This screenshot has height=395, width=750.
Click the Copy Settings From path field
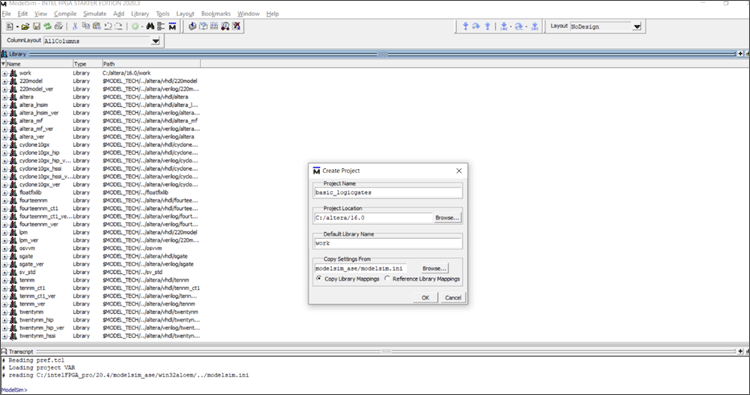click(360, 268)
